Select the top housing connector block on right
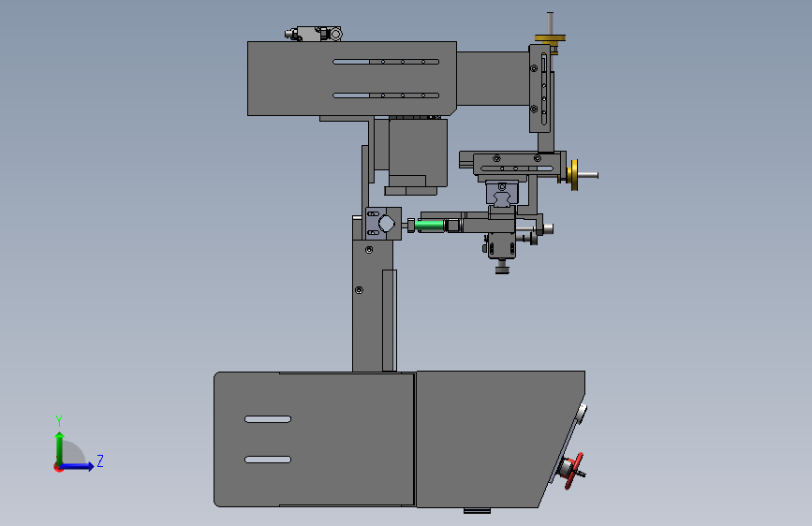This screenshot has width=812, height=526. 493,79
